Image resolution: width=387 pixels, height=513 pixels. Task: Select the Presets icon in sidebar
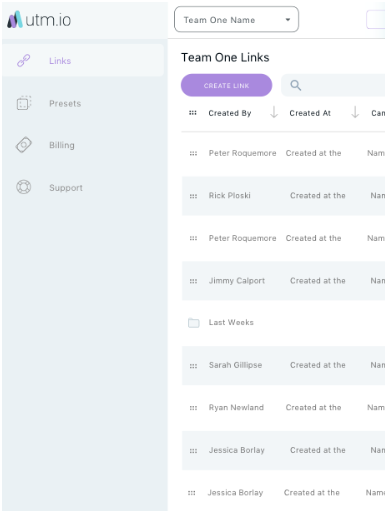(24, 103)
